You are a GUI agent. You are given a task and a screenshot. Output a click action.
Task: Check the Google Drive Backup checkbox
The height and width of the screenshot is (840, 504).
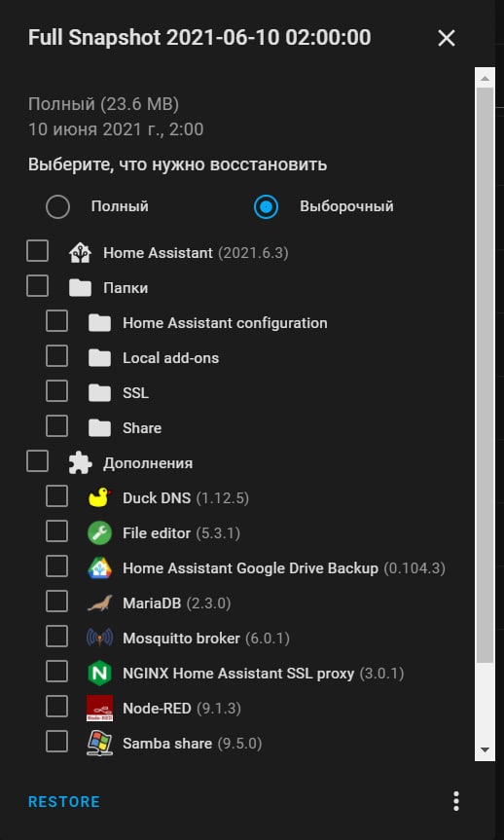point(56,566)
